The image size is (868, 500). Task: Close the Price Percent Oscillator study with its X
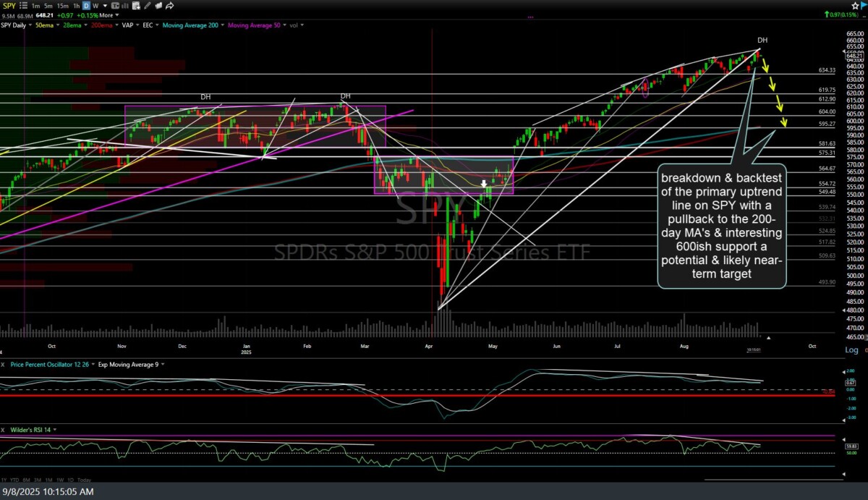click(4, 365)
